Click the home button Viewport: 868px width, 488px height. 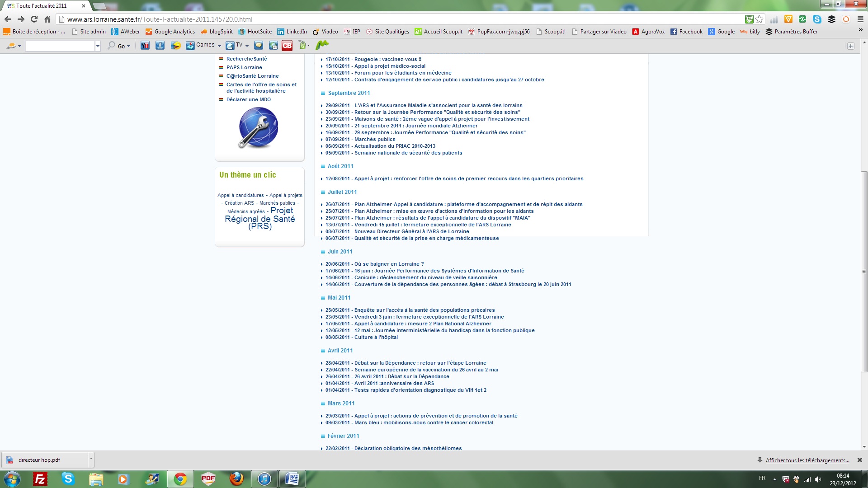coord(47,19)
